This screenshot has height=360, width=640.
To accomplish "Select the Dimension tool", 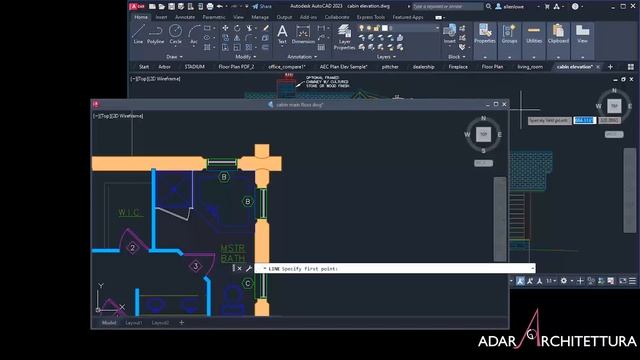I will (303, 34).
